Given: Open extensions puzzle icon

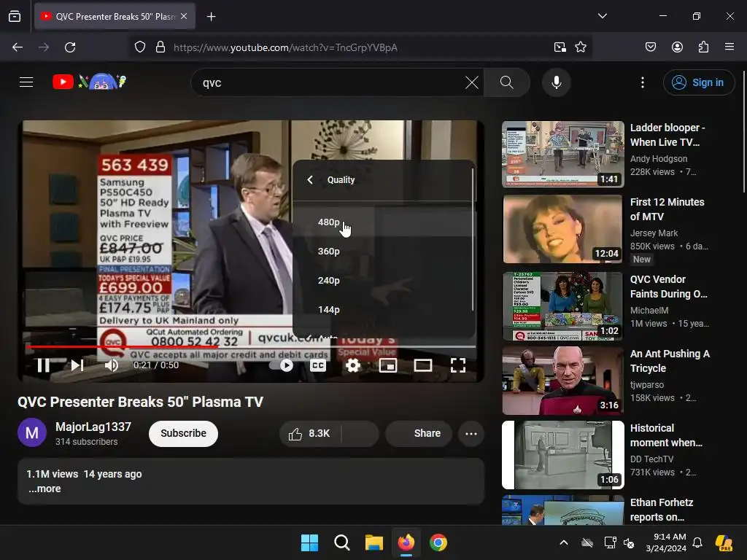Looking at the screenshot, I should click(x=703, y=47).
